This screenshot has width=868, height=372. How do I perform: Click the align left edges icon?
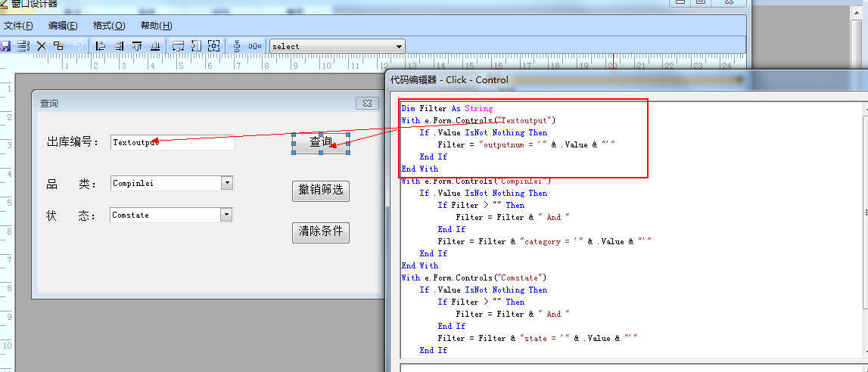point(101,46)
